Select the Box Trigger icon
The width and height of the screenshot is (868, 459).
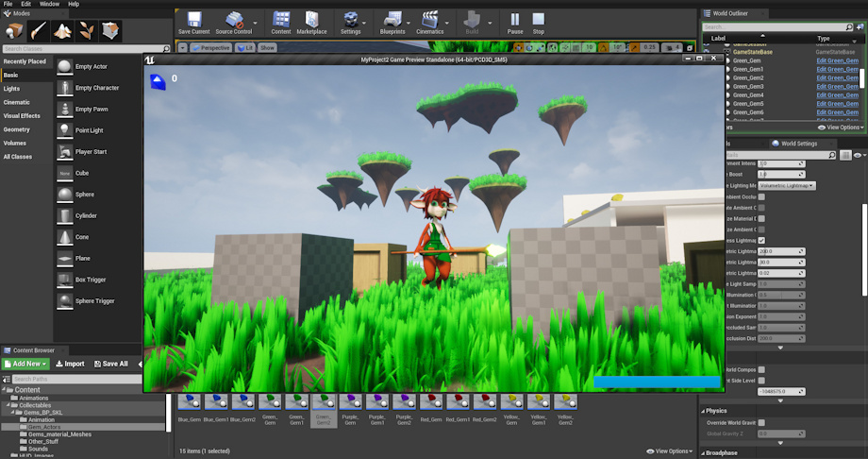tap(65, 280)
